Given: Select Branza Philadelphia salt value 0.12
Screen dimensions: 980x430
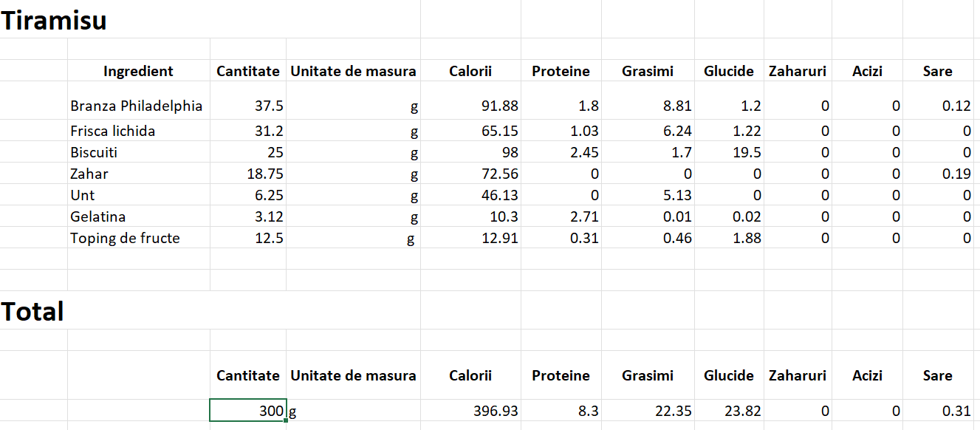Looking at the screenshot, I should (x=938, y=106).
